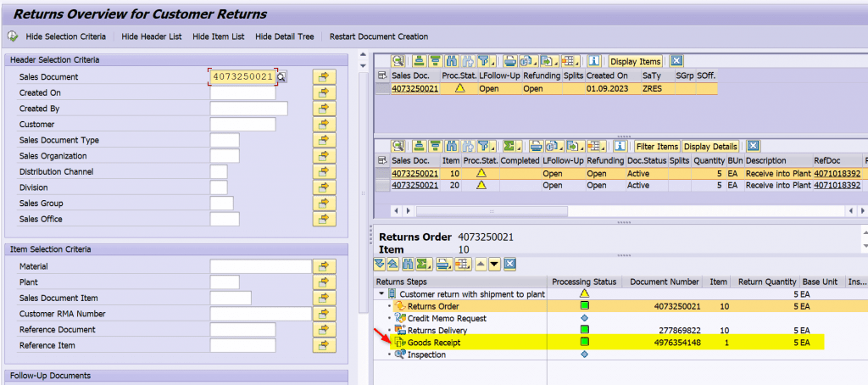Open multiple selection for Created On
The image size is (868, 385).
click(x=325, y=92)
